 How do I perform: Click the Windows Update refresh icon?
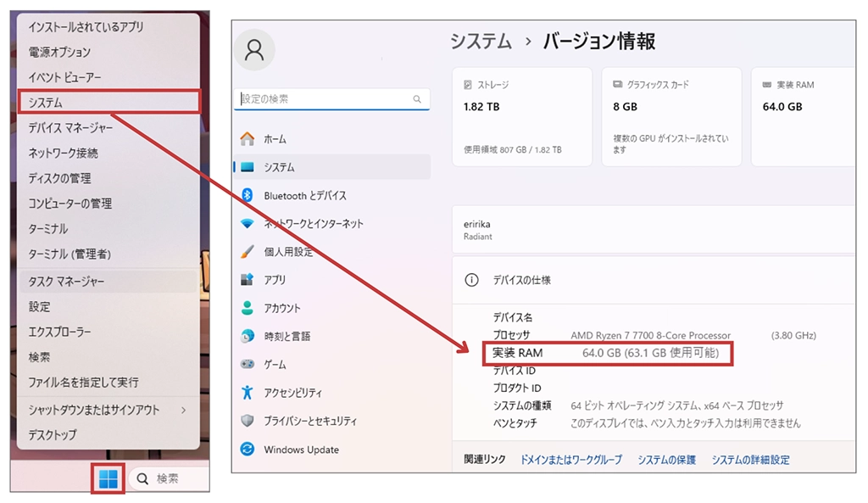[248, 450]
